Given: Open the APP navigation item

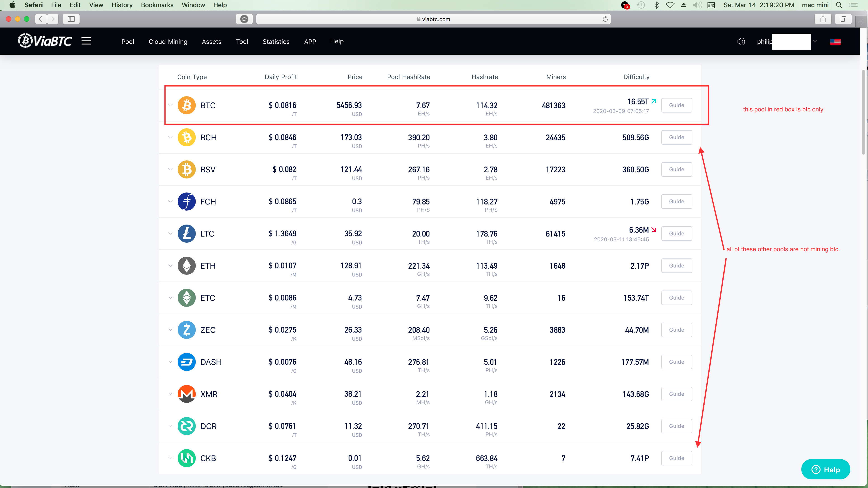Looking at the screenshot, I should point(310,41).
